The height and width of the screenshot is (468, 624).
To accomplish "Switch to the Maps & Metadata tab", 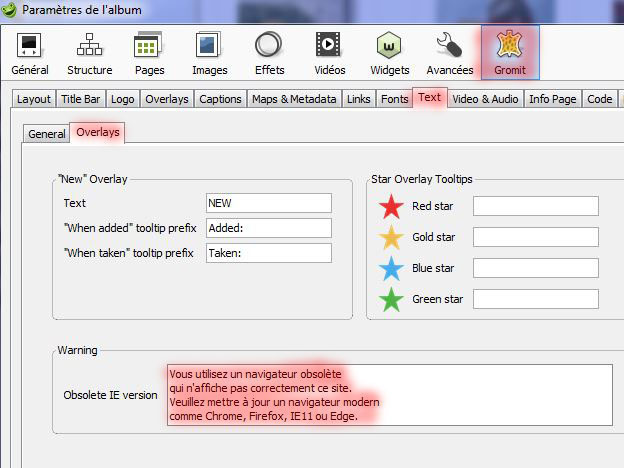I will click(x=294, y=99).
